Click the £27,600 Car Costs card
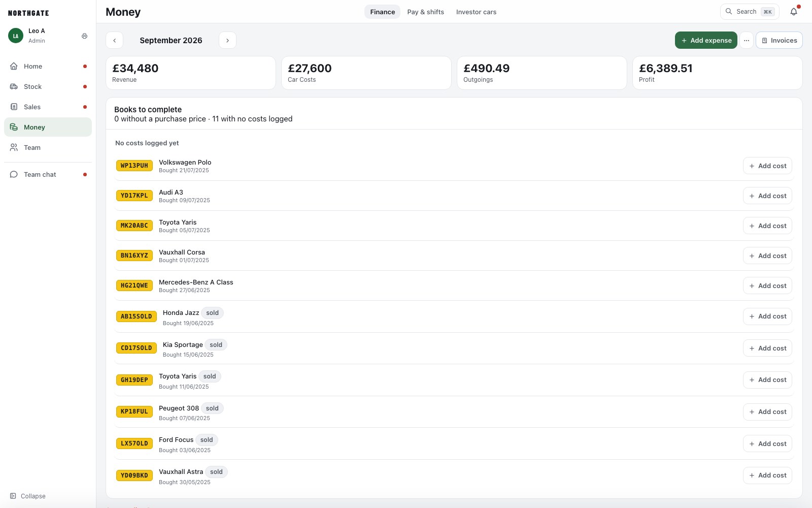Image resolution: width=812 pixels, height=508 pixels. coord(366,73)
